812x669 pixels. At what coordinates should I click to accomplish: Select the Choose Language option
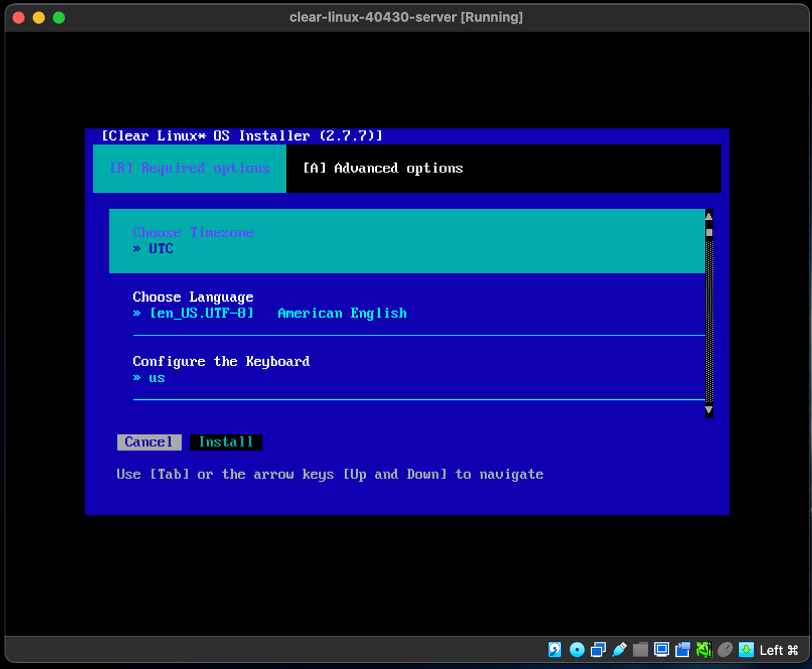click(x=191, y=296)
